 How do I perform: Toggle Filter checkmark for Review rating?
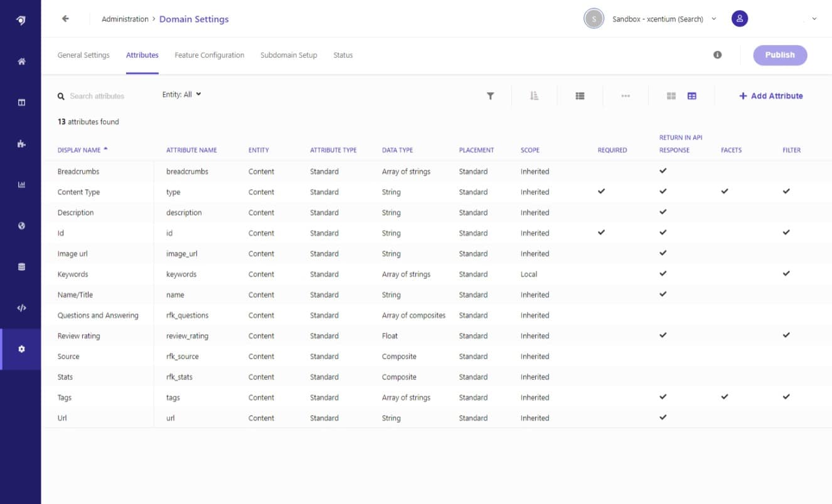(786, 335)
